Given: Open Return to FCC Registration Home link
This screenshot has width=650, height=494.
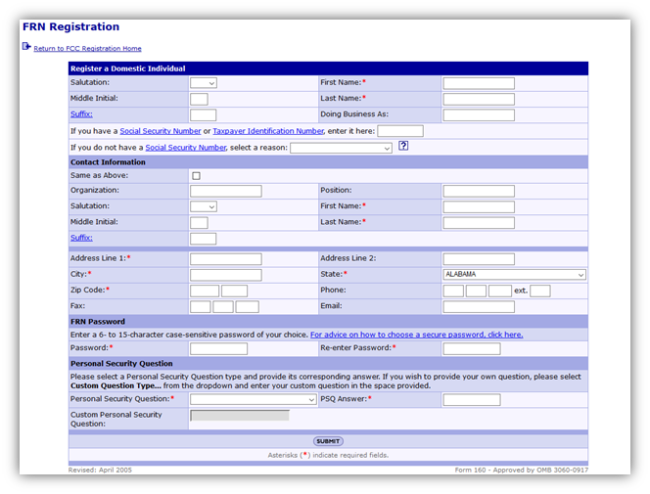Looking at the screenshot, I should coord(87,48).
